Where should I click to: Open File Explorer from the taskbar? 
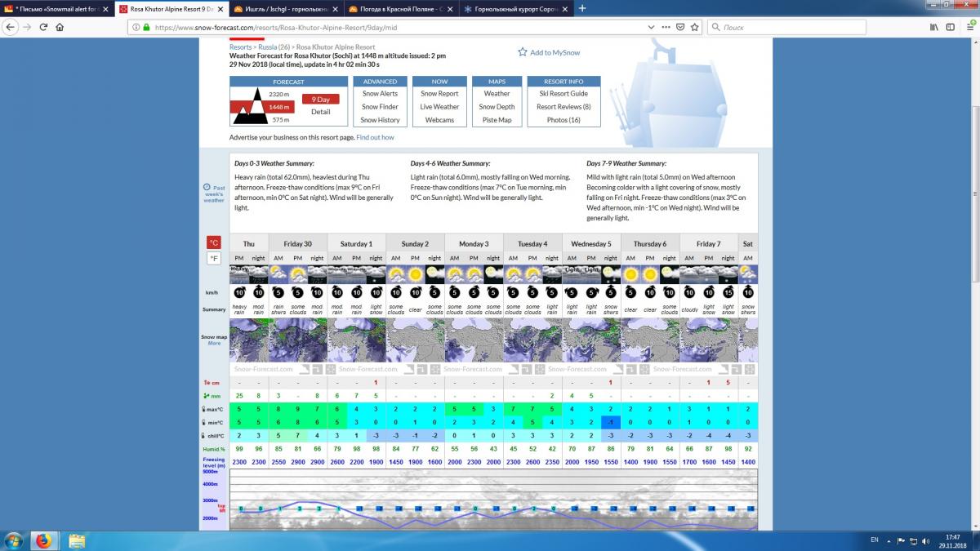(77, 540)
